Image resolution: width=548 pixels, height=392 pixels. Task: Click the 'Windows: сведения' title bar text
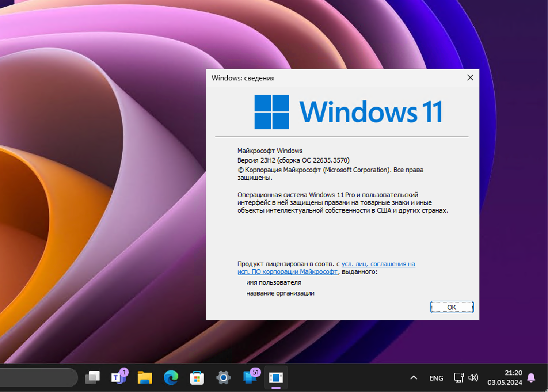click(243, 78)
